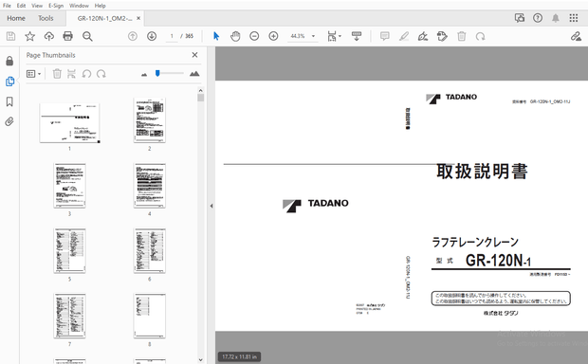Close the Page Thumbnails panel
The width and height of the screenshot is (588, 364).
tap(194, 55)
